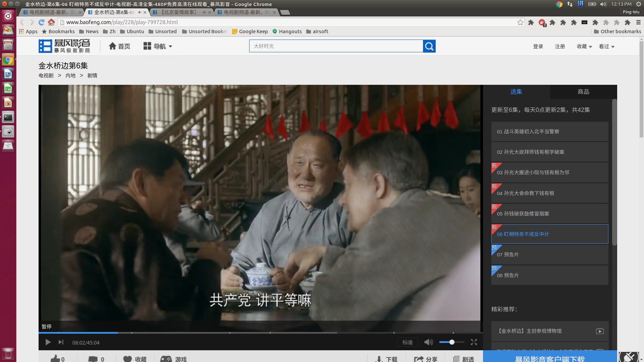Select episode 04 孙光大舍命救下钱有根
644x362 pixels.
pyautogui.click(x=550, y=193)
